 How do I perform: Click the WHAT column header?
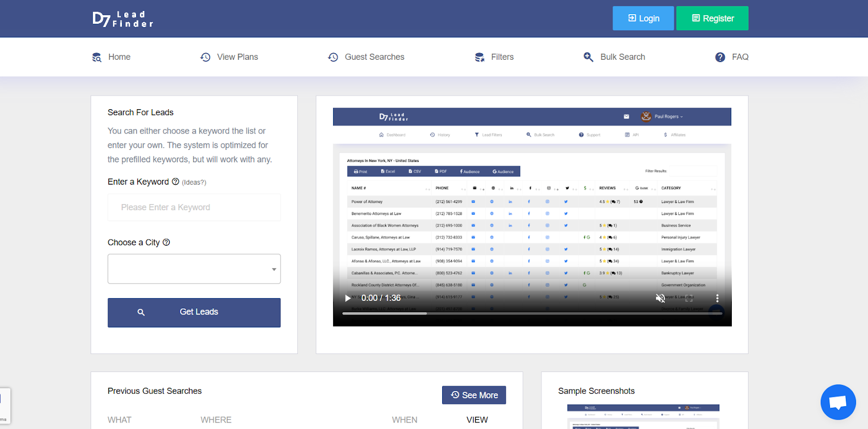(x=119, y=420)
